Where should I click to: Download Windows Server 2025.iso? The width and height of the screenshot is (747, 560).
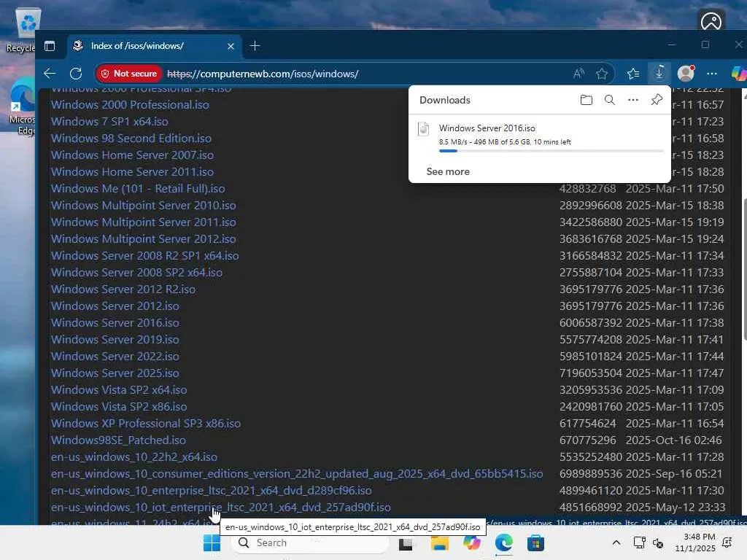click(x=115, y=373)
